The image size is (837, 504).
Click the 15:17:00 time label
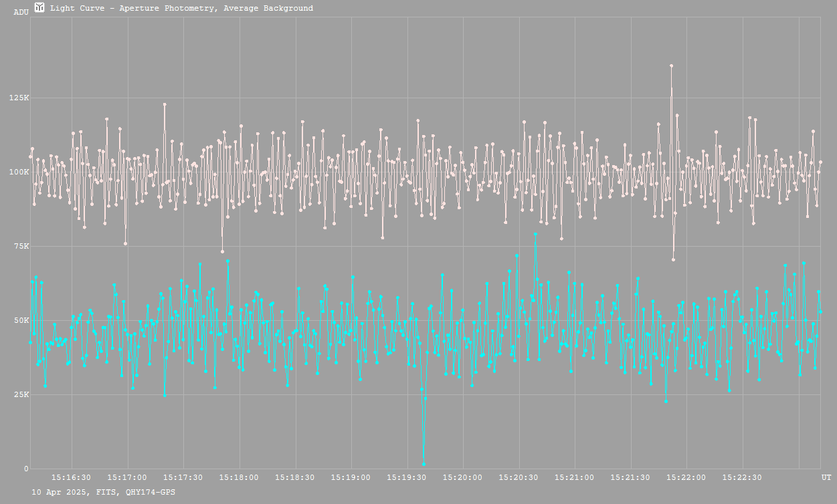point(127,477)
